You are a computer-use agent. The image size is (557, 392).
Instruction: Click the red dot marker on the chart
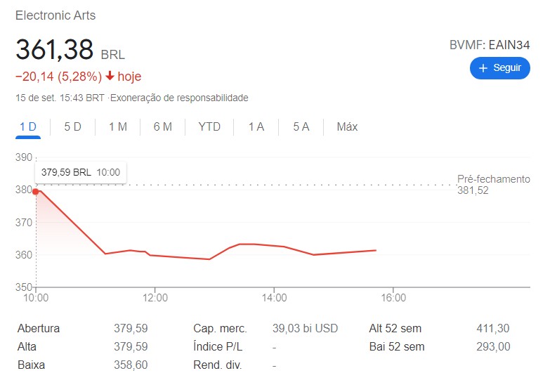[x=36, y=191]
